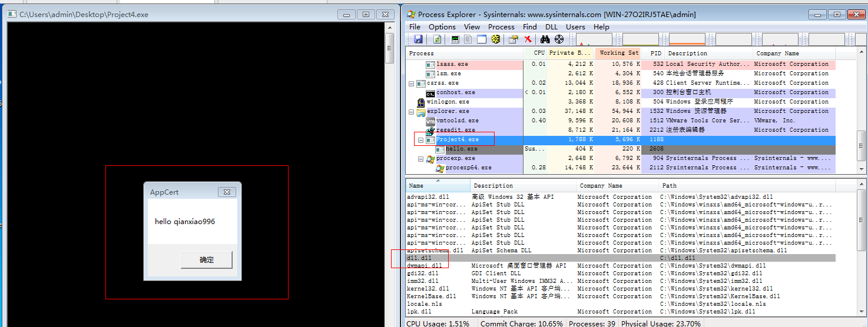Collapse the procexp.exe tree node

[x=420, y=159]
